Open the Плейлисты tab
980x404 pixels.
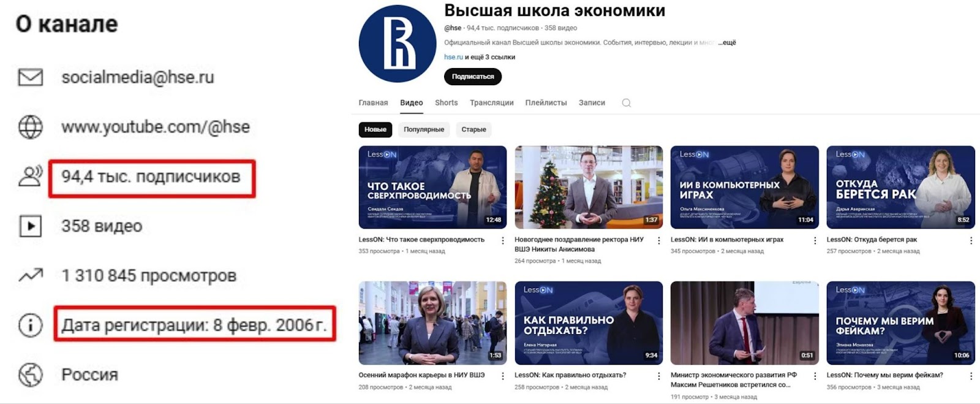click(546, 102)
